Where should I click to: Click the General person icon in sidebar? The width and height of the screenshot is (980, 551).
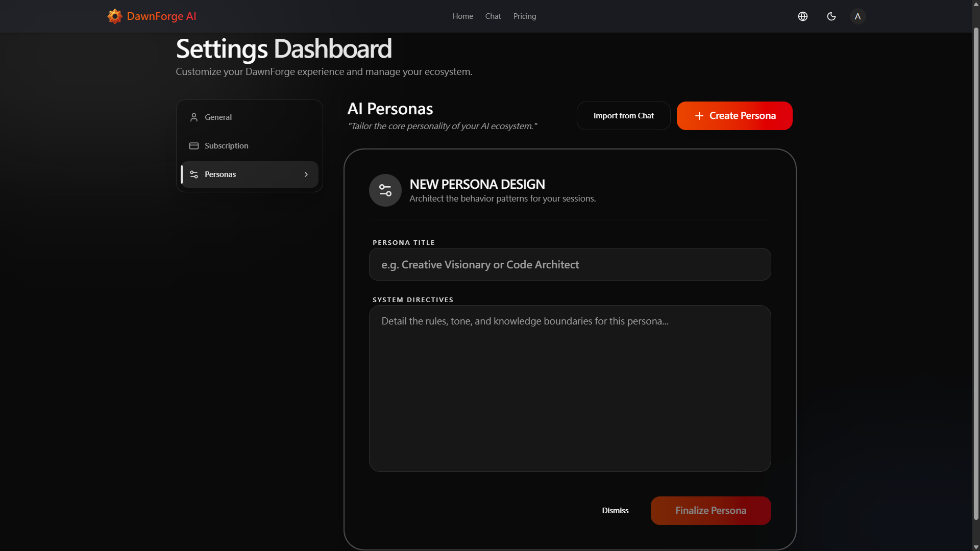(194, 117)
